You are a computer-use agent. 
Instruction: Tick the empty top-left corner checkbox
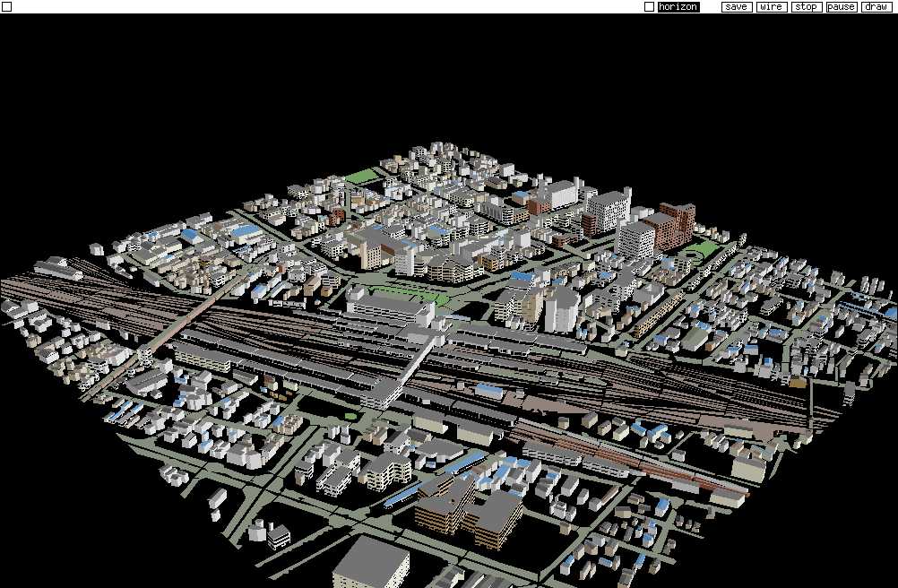(x=7, y=7)
